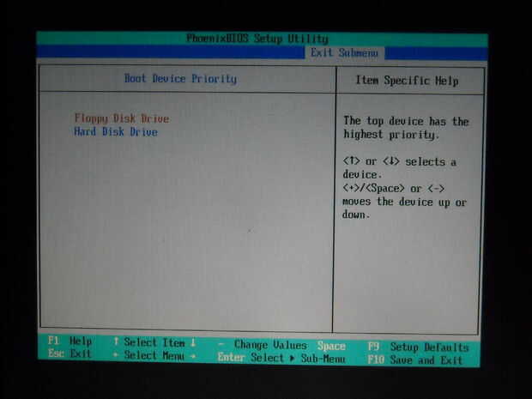Click F9 Setup Defaults in footer

[x=419, y=347]
